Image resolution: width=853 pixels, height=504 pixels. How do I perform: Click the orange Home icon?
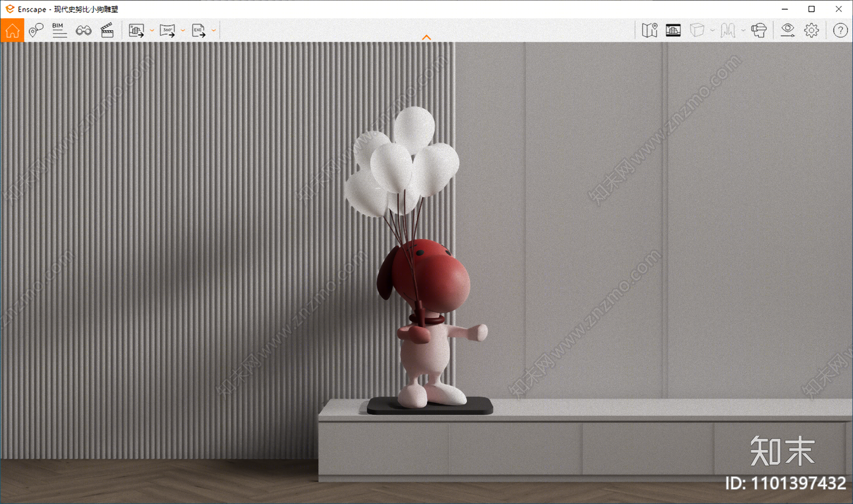point(12,30)
